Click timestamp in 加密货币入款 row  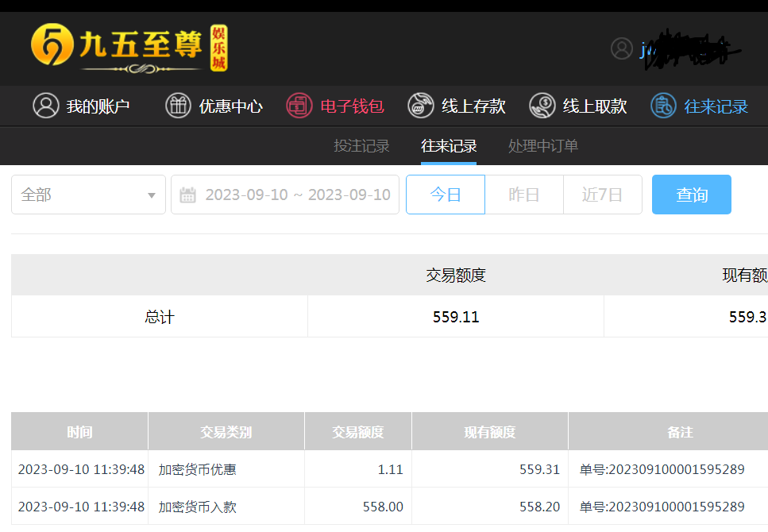[x=81, y=507]
